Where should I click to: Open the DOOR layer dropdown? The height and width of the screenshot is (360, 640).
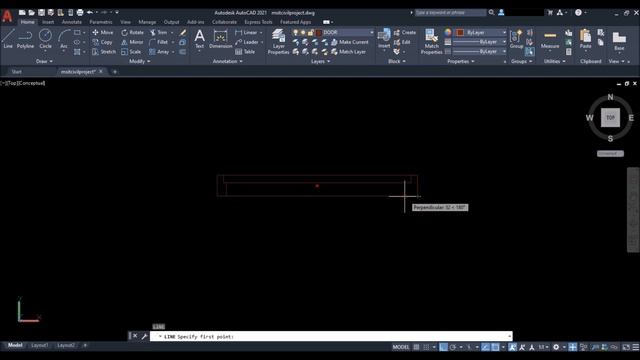click(371, 32)
